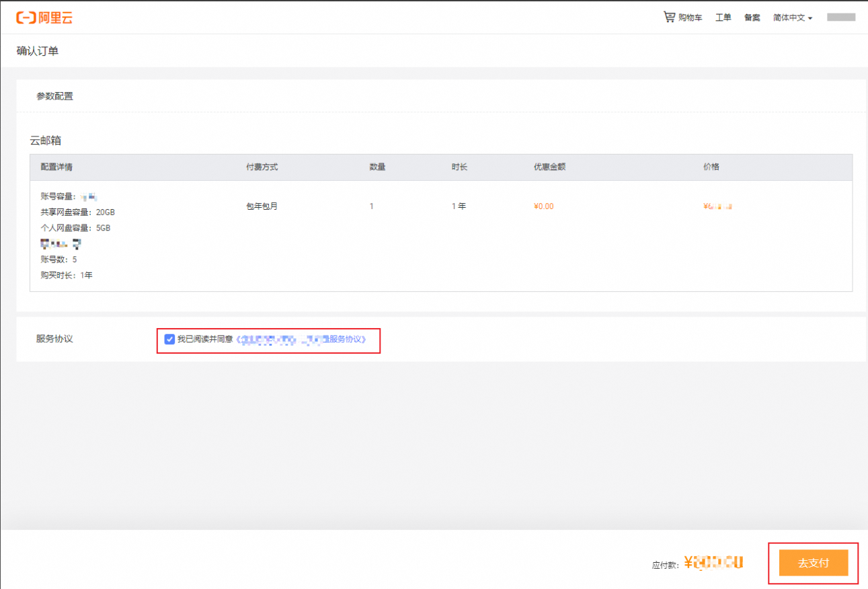Click the 数量 column header
This screenshot has width=868, height=589.
pos(377,167)
